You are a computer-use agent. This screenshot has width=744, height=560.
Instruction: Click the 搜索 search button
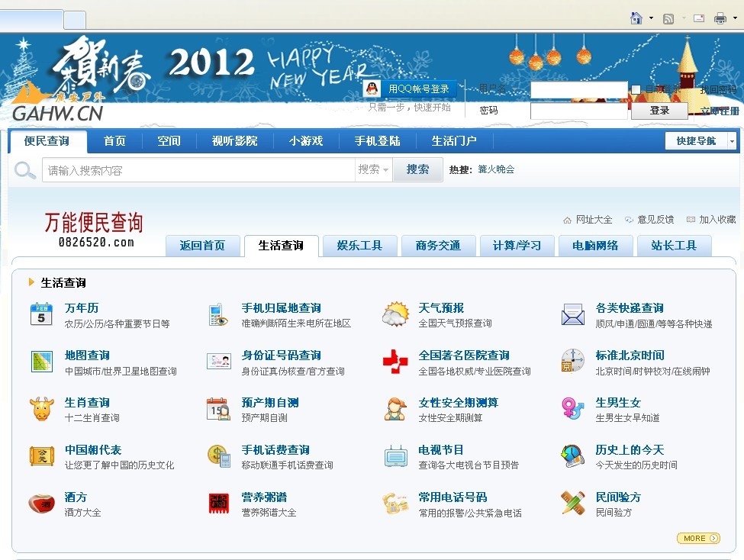(418, 169)
